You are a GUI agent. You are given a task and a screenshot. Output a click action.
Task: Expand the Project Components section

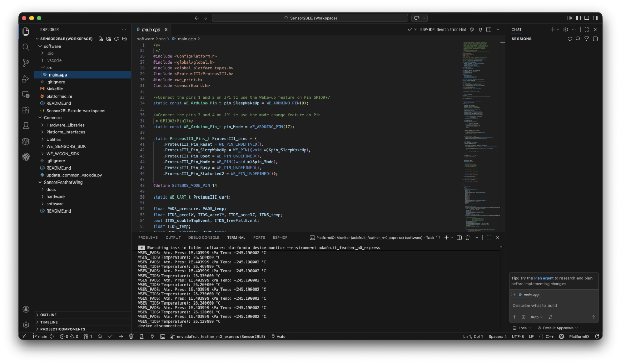point(82,329)
